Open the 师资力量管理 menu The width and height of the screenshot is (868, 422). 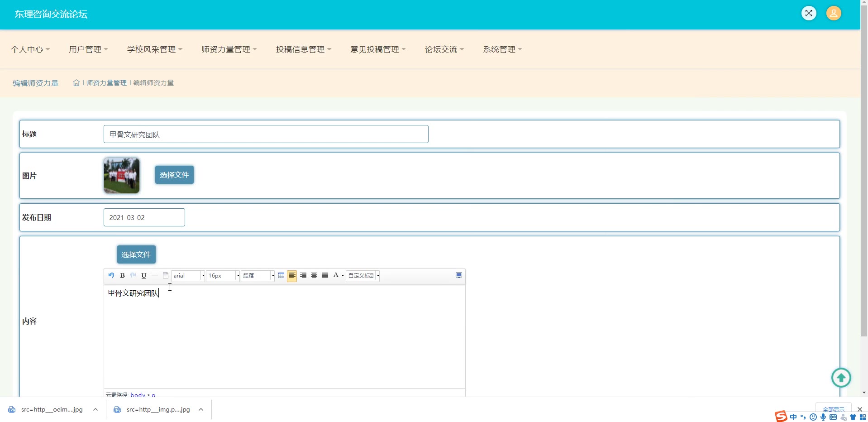(x=229, y=49)
